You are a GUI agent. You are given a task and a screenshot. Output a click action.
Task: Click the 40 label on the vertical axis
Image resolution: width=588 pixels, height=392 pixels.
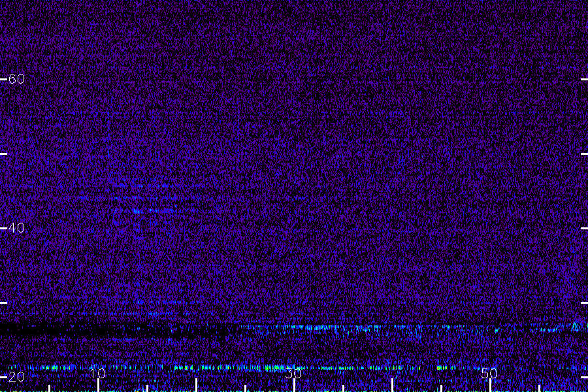[16, 228]
